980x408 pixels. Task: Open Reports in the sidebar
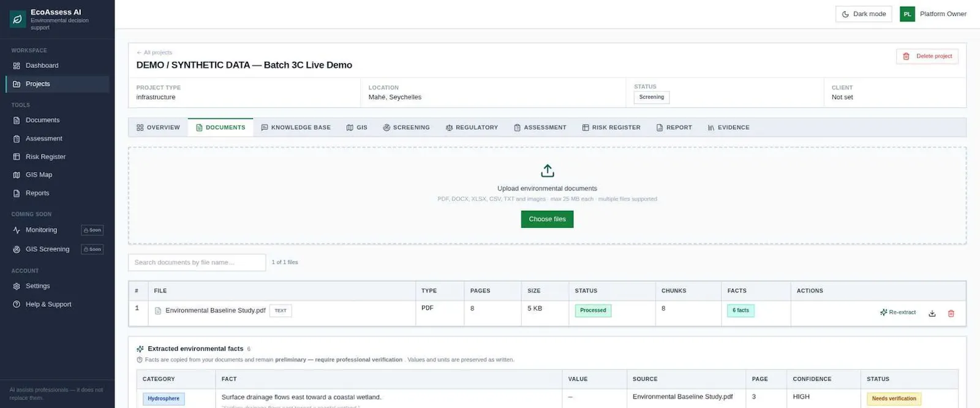tap(57, 193)
